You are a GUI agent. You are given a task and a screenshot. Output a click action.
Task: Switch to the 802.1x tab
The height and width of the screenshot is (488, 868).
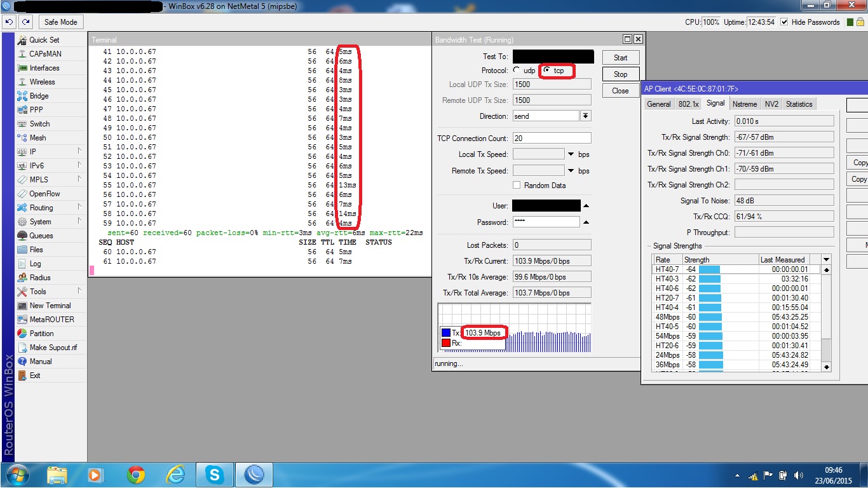[688, 104]
